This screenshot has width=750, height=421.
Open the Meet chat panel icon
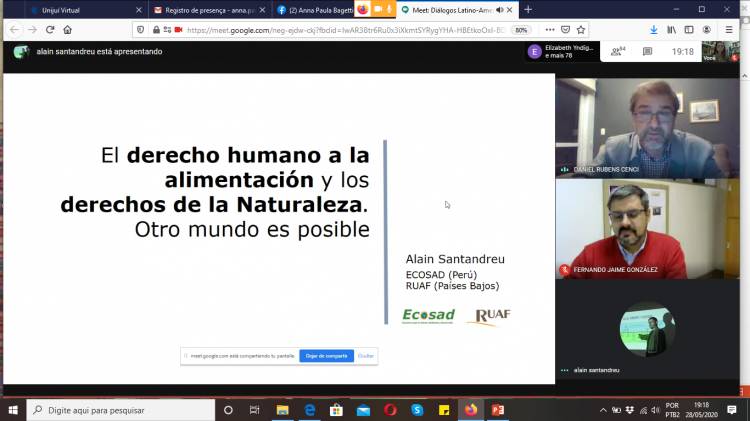pos(648,51)
